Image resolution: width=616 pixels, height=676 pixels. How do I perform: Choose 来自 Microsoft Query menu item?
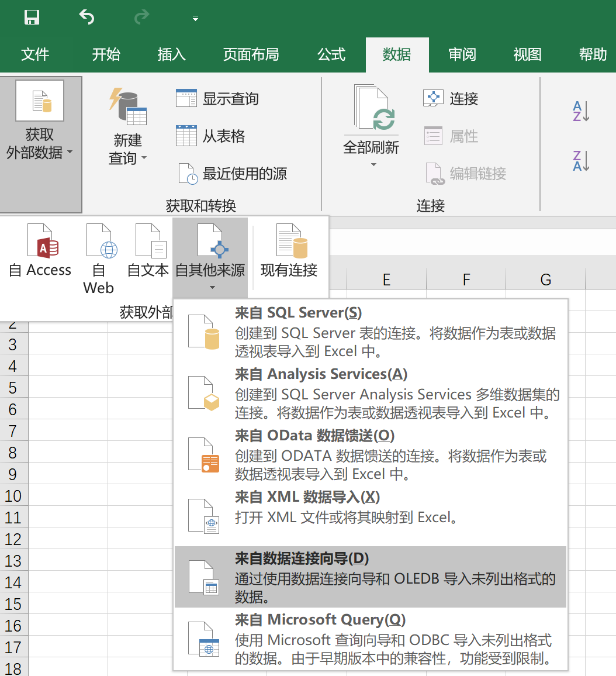[x=371, y=639]
